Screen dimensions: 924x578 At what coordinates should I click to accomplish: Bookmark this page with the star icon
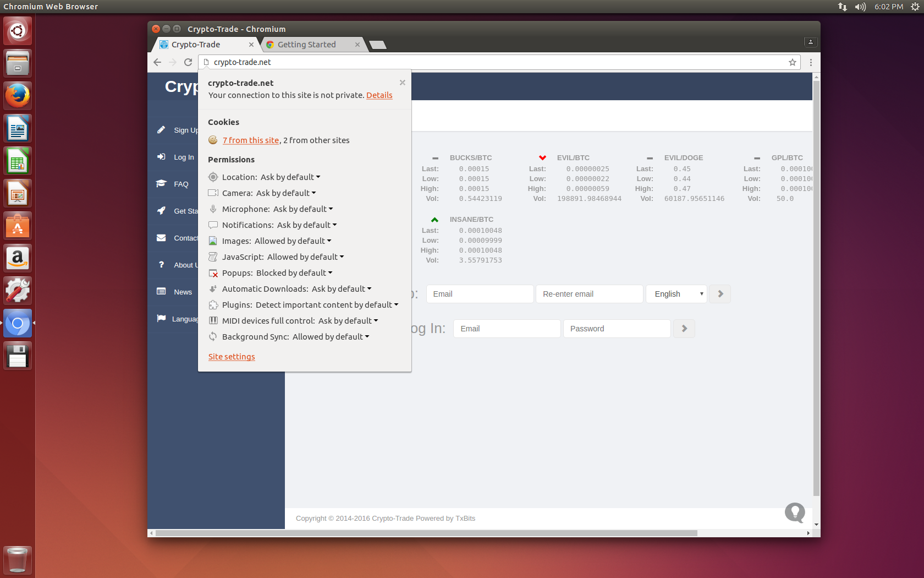[x=793, y=62]
